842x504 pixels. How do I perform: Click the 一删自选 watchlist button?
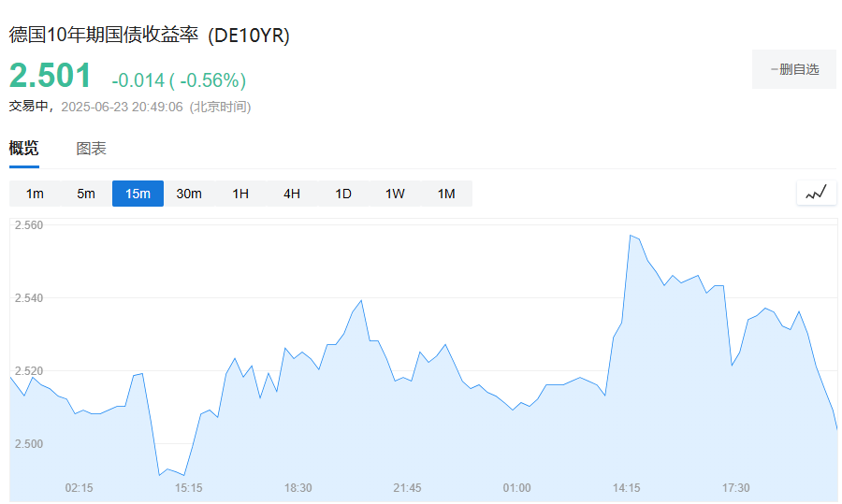click(793, 69)
